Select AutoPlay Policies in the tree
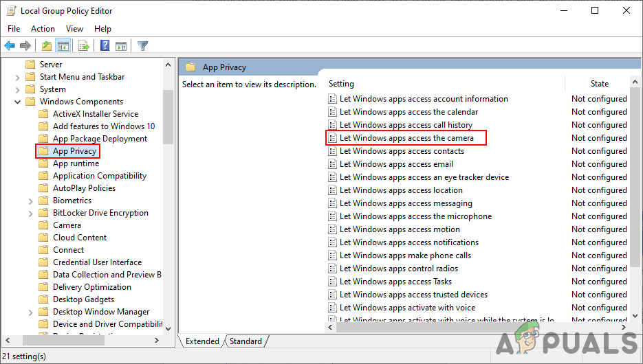The width and height of the screenshot is (643, 364). coord(84,188)
